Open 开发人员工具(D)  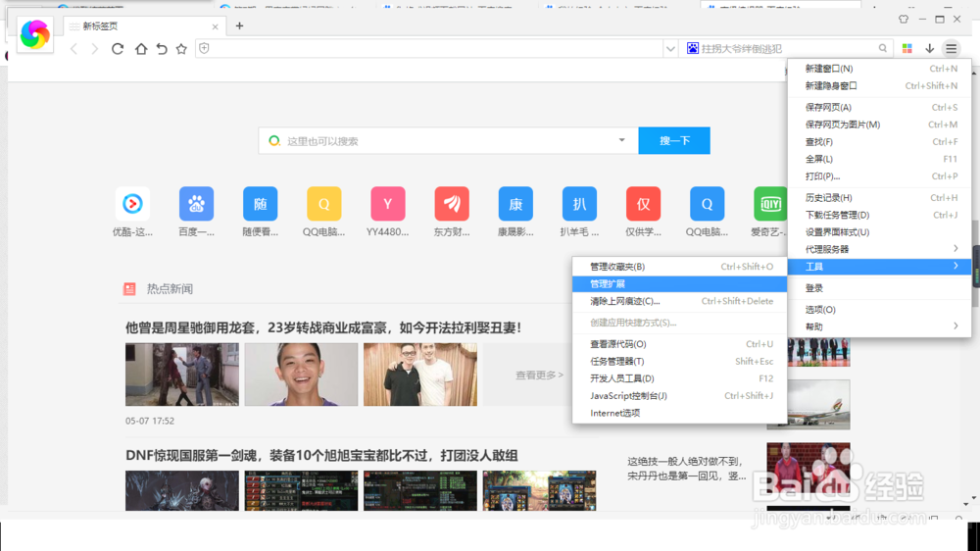point(679,378)
